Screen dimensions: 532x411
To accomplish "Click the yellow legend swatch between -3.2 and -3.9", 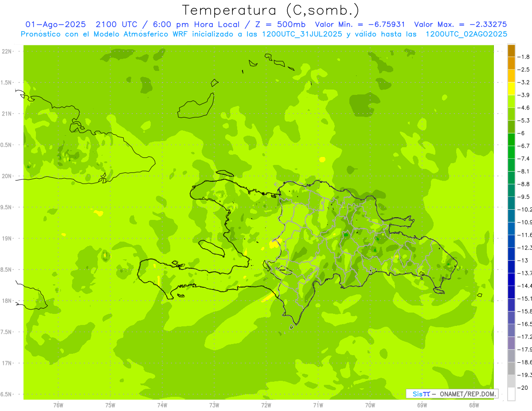I will click(x=511, y=89).
